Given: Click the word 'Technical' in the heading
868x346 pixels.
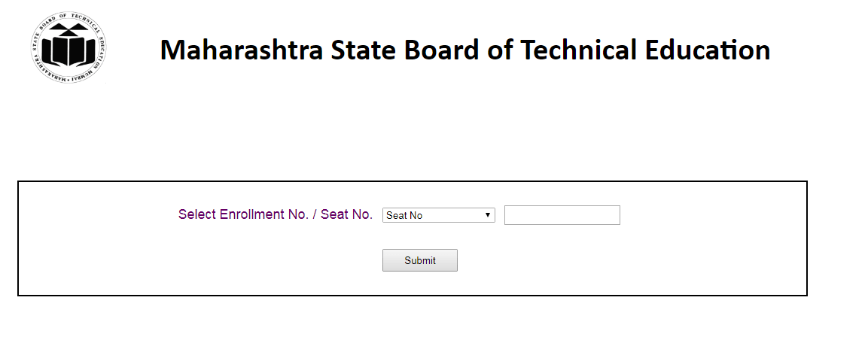Looking at the screenshot, I should (x=580, y=50).
